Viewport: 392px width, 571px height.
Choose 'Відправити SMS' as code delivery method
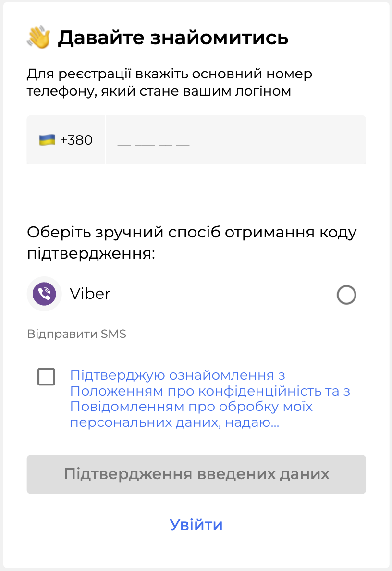click(x=76, y=334)
